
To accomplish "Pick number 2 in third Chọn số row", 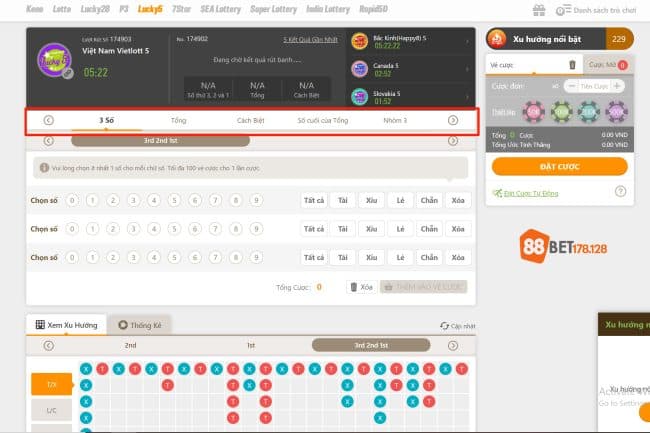I will click(x=113, y=257).
